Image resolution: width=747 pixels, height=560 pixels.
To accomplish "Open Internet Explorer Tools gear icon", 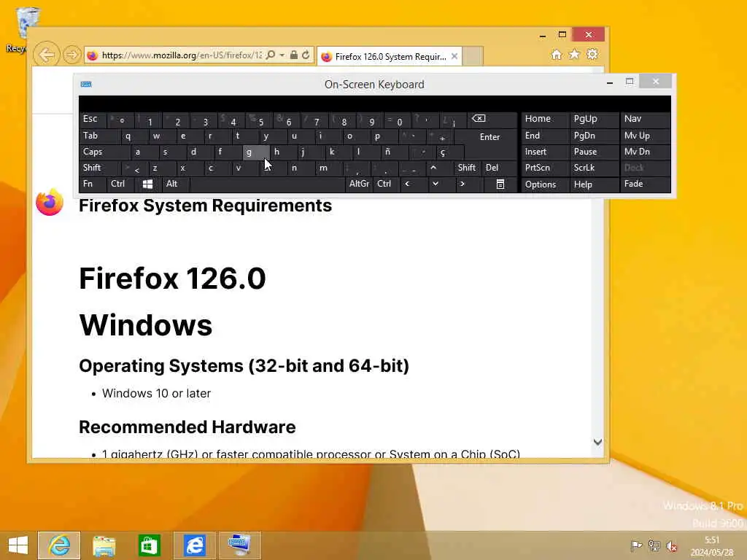I will (592, 54).
